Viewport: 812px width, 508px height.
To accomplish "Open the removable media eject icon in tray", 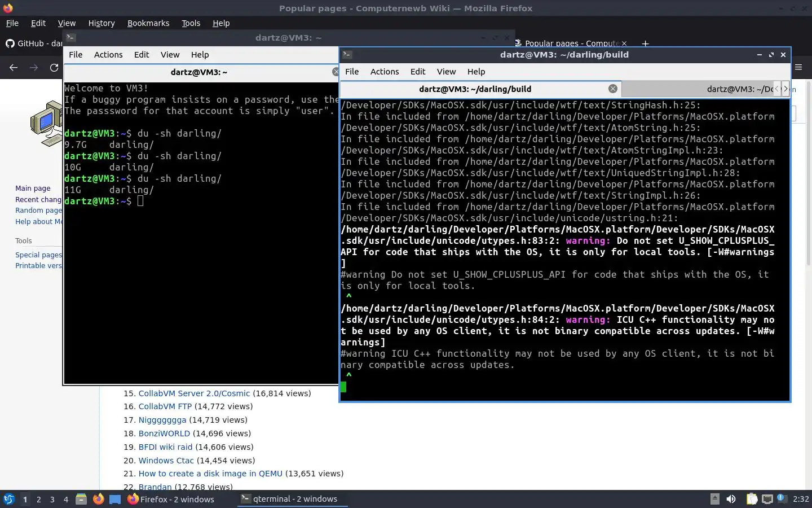I will point(714,498).
